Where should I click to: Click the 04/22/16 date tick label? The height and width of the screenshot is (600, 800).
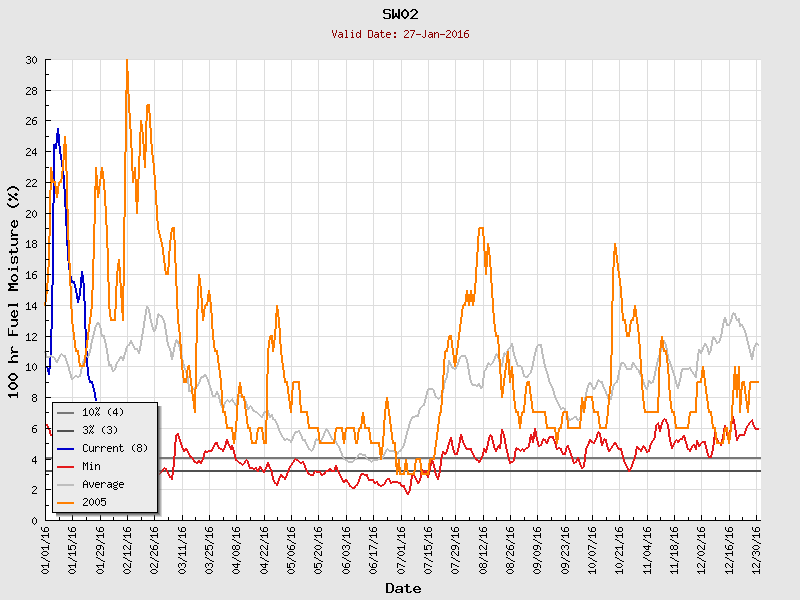click(265, 548)
